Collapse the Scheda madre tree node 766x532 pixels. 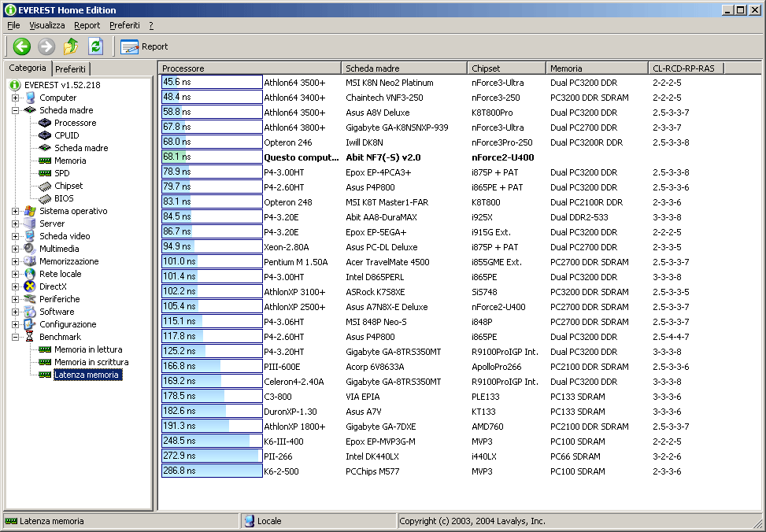(15, 110)
